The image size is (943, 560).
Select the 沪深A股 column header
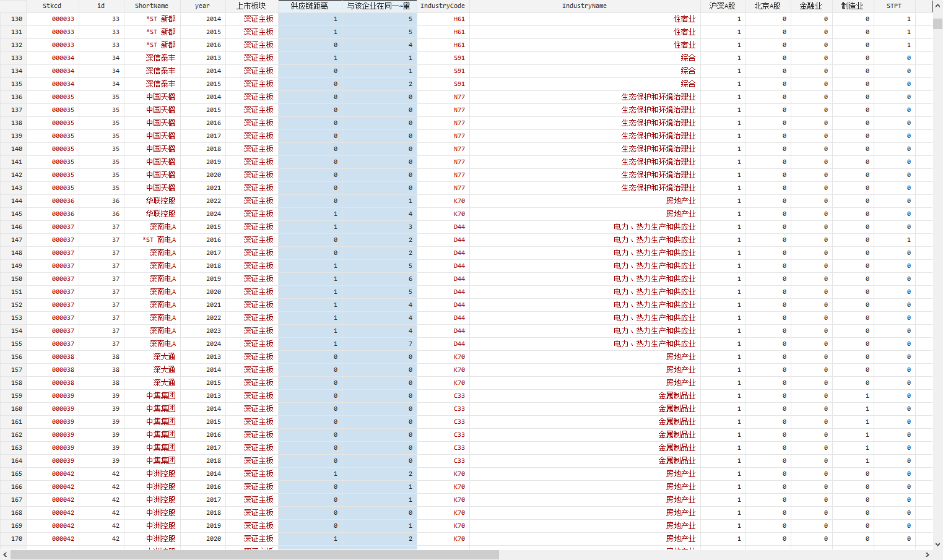pyautogui.click(x=722, y=6)
